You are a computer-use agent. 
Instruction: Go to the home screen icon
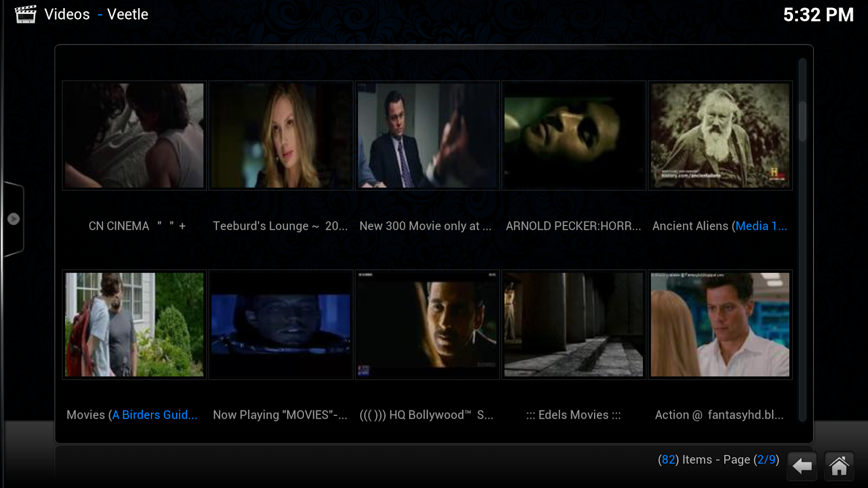click(x=839, y=466)
